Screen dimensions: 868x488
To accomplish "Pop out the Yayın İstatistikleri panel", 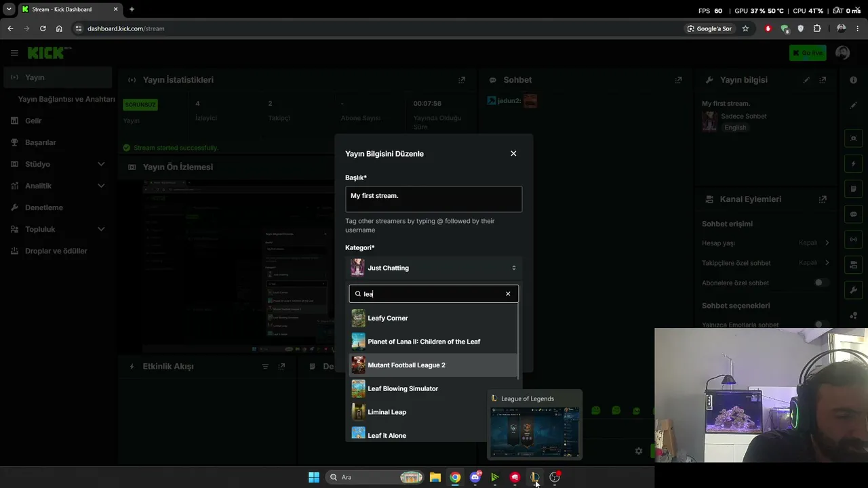I will [462, 80].
